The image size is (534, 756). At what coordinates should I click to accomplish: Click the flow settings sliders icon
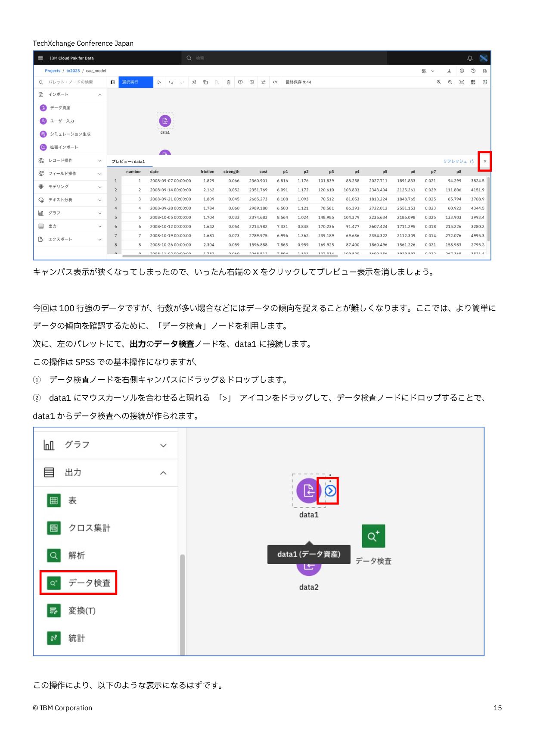[264, 82]
